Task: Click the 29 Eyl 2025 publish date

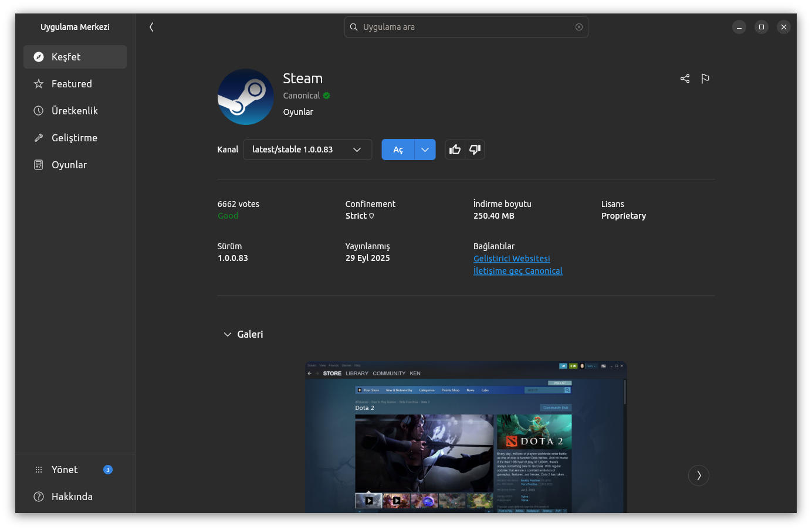Action: (x=368, y=258)
